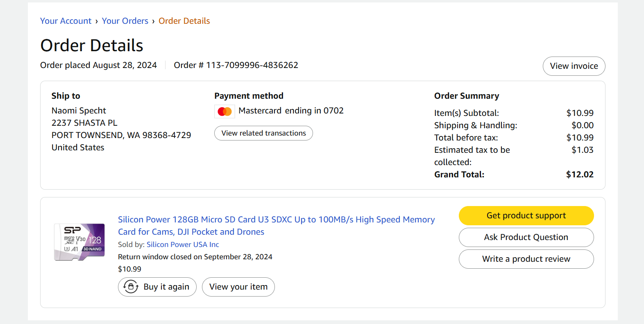The width and height of the screenshot is (644, 324).
Task: Click the Grand Total amount $12.02
Action: (x=579, y=174)
